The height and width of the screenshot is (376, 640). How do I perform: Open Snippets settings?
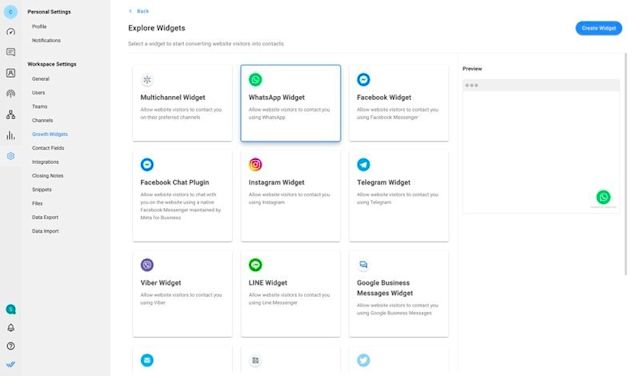click(x=42, y=190)
